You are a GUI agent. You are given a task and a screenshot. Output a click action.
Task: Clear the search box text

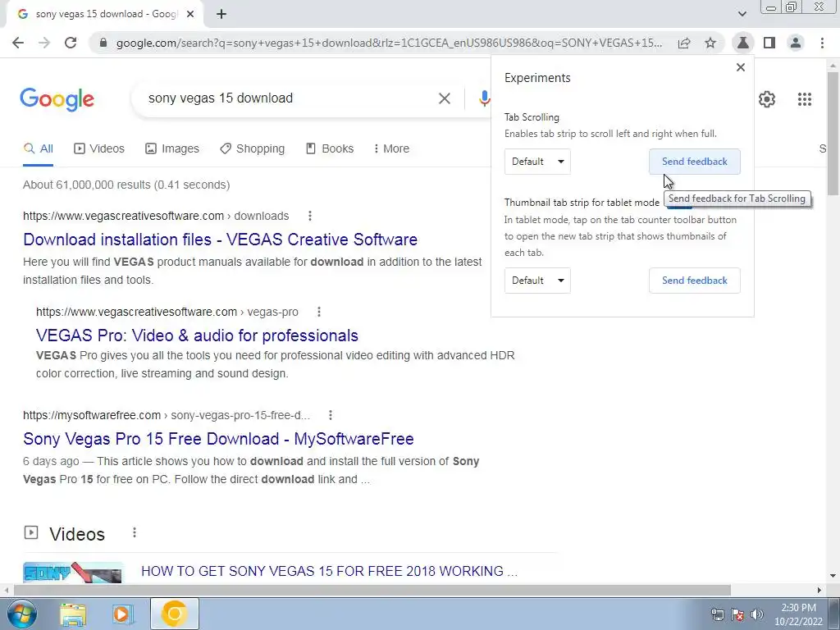click(x=444, y=98)
